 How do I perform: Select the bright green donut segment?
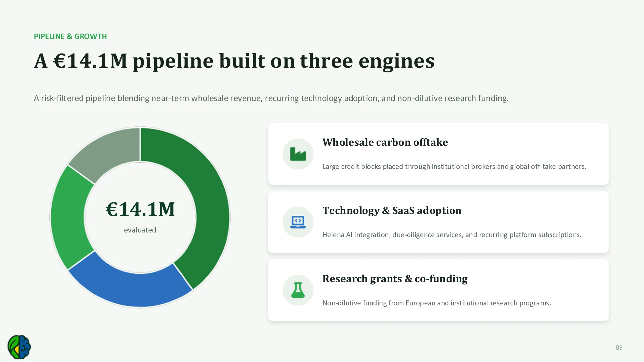tap(69, 217)
